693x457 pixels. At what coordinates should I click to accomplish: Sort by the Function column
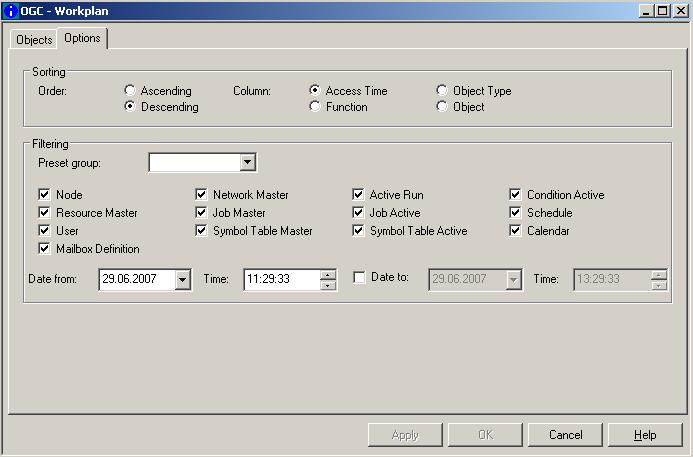(315, 107)
